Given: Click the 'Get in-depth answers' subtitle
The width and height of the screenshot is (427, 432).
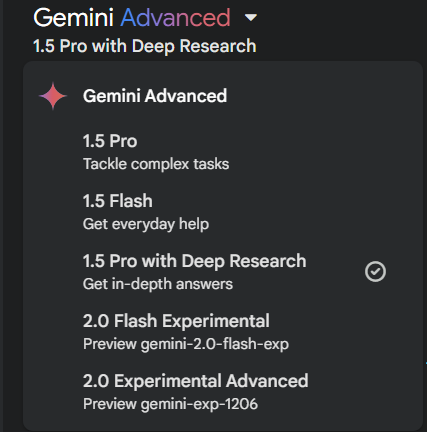Looking at the screenshot, I should click(x=158, y=284).
